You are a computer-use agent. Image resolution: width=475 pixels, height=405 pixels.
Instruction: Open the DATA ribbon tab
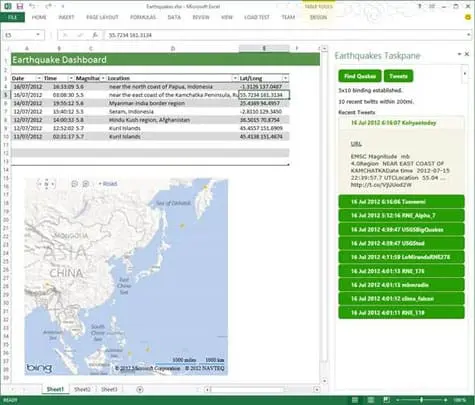[174, 17]
